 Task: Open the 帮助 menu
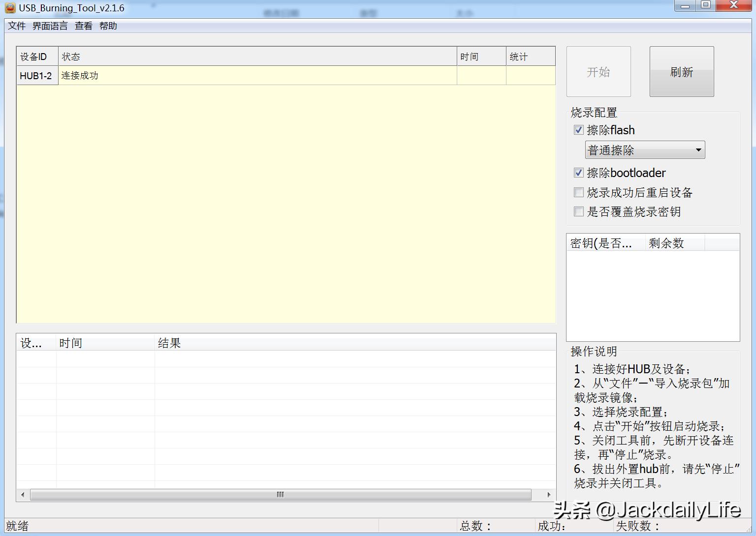[108, 26]
